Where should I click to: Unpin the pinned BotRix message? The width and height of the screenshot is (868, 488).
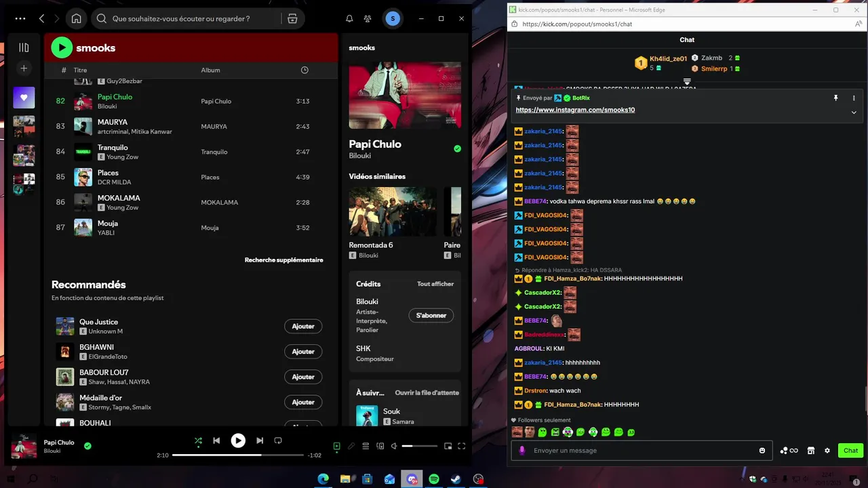pyautogui.click(x=836, y=98)
